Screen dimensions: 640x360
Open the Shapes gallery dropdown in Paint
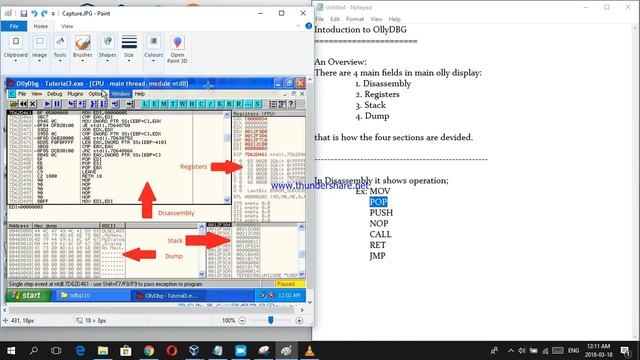(x=107, y=49)
